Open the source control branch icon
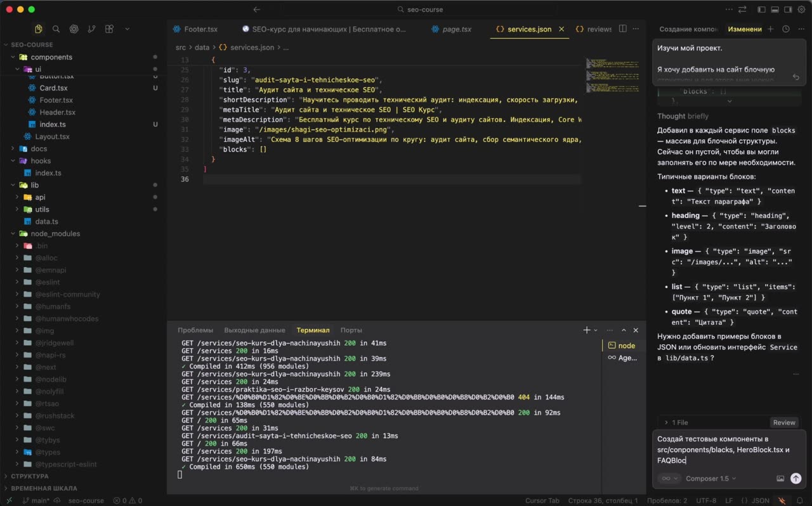 coord(92,29)
